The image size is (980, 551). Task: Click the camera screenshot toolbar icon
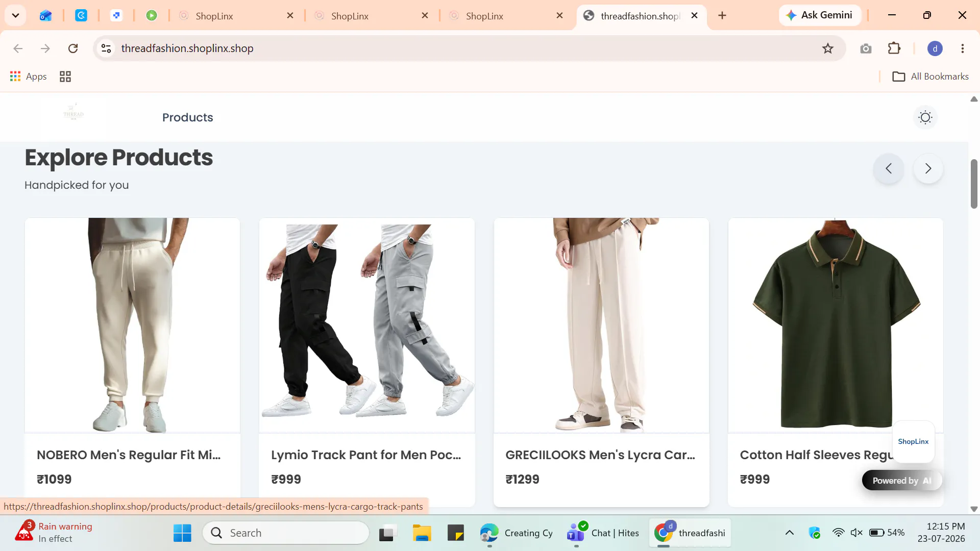[866, 48]
